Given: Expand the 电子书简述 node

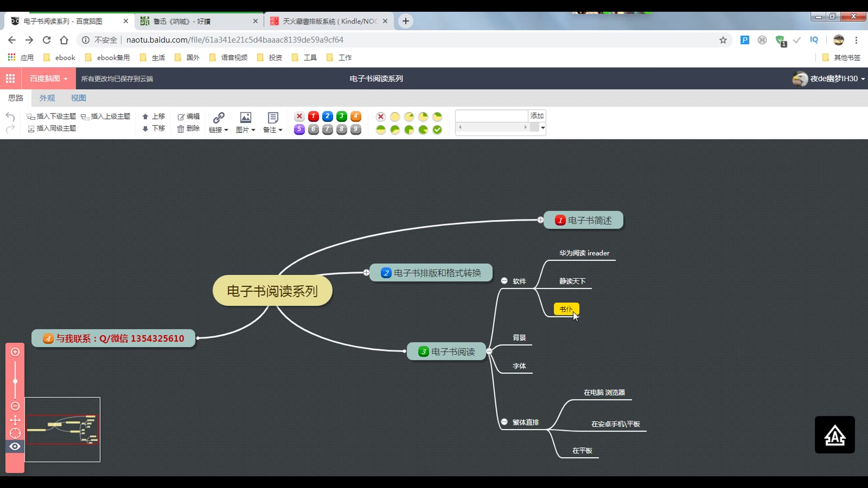Looking at the screenshot, I should [540, 220].
